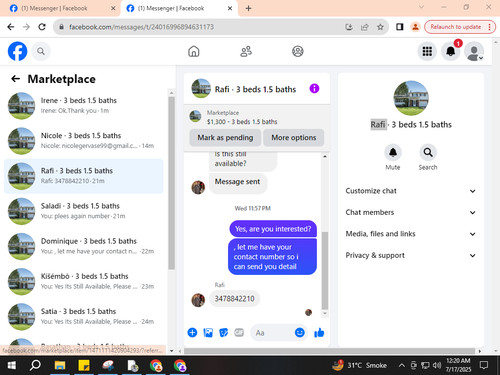Click conversation list vertical scrollbar
Viewport: 500px width, 375px height.
pos(171,183)
